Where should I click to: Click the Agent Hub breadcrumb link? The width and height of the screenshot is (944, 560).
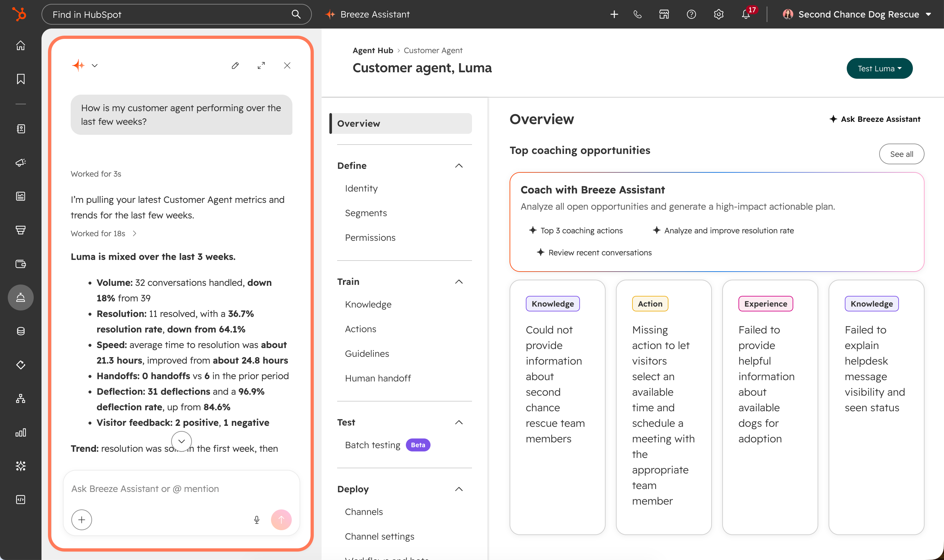[x=372, y=51]
